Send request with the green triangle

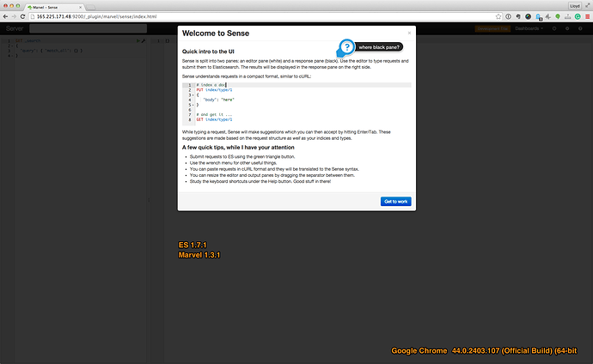[138, 41]
